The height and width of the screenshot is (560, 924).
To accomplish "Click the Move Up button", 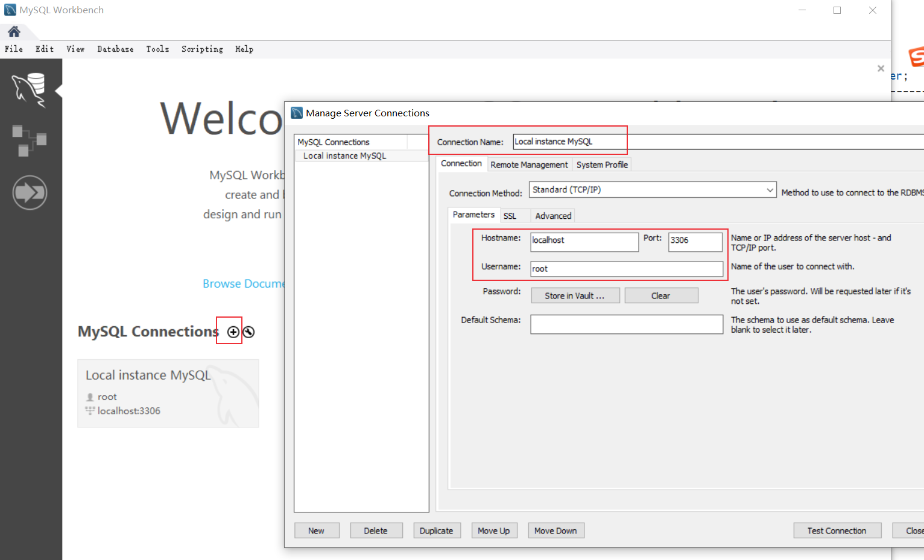I will pyautogui.click(x=494, y=530).
